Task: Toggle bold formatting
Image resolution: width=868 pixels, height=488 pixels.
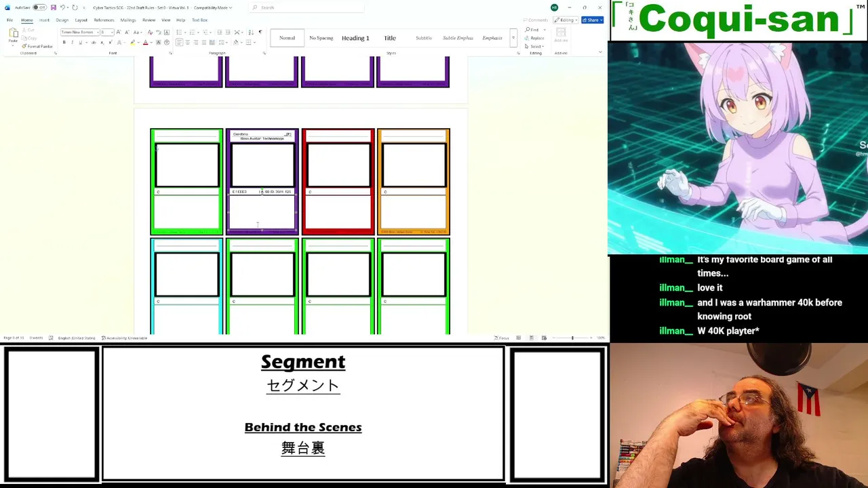Action: (64, 42)
